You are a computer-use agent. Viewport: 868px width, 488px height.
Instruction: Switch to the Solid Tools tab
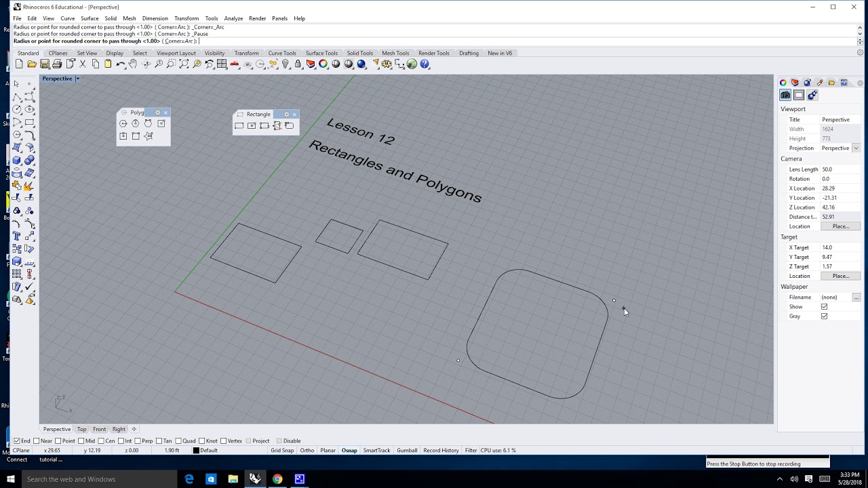point(360,53)
